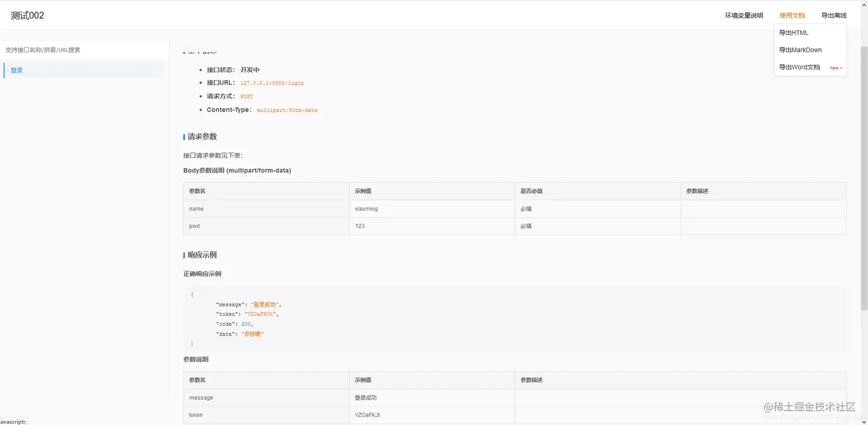Click the "data": "你好啊" line in JSON
This screenshot has width=868, height=425.
click(240, 334)
